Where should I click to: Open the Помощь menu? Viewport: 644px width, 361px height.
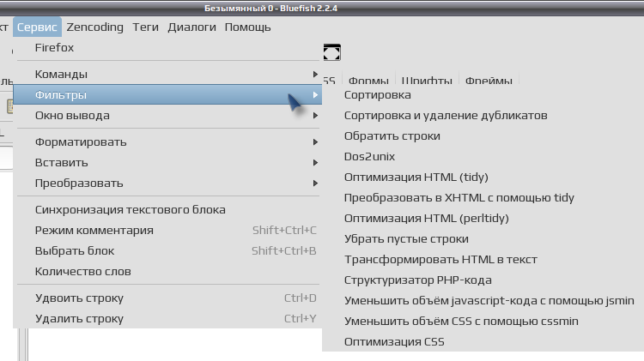(247, 27)
